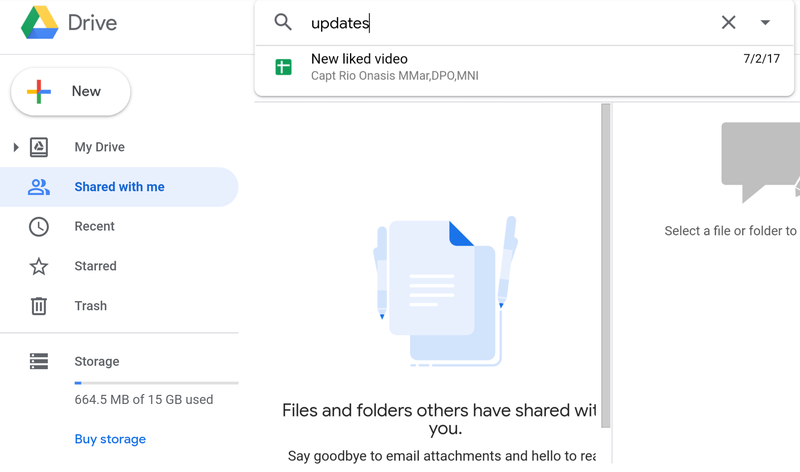The width and height of the screenshot is (800, 472).
Task: Clear the search text with X
Action: point(729,22)
